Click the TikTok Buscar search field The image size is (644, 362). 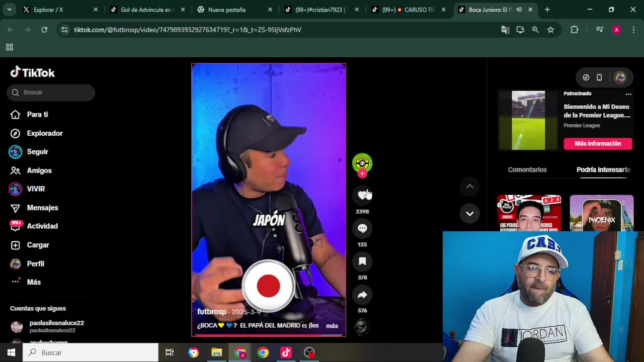(51, 93)
